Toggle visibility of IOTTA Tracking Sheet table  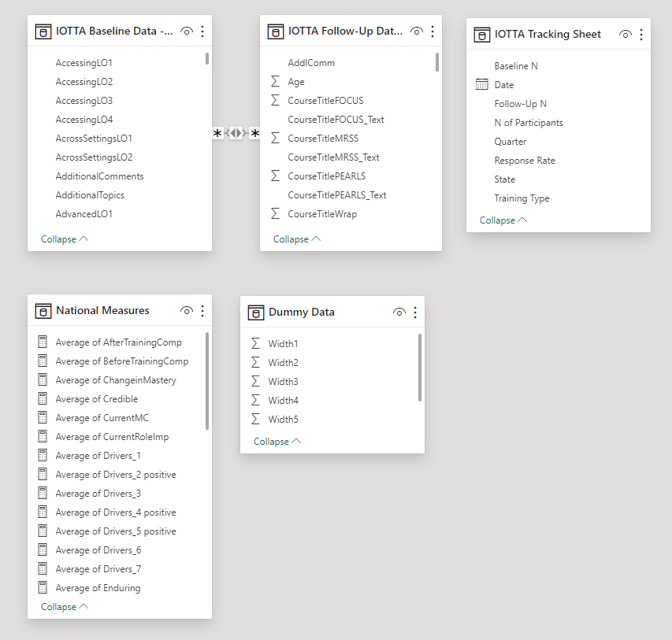pos(626,35)
